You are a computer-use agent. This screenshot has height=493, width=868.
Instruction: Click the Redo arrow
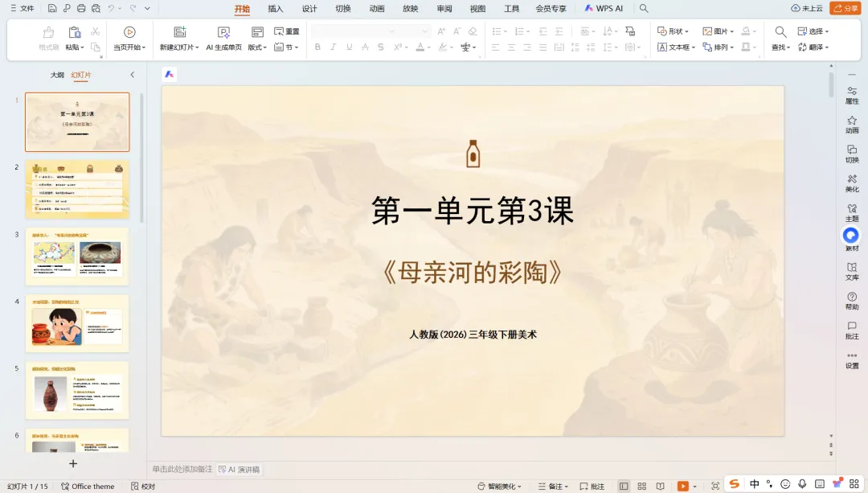tap(133, 8)
